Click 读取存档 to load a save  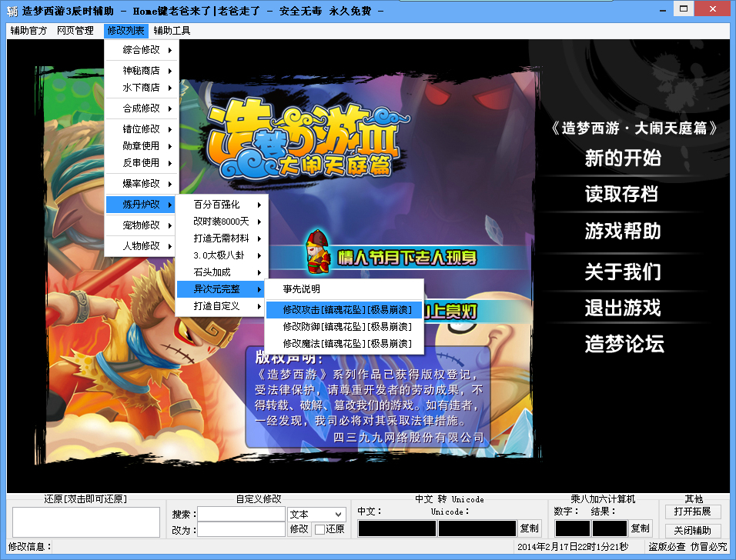pos(621,194)
